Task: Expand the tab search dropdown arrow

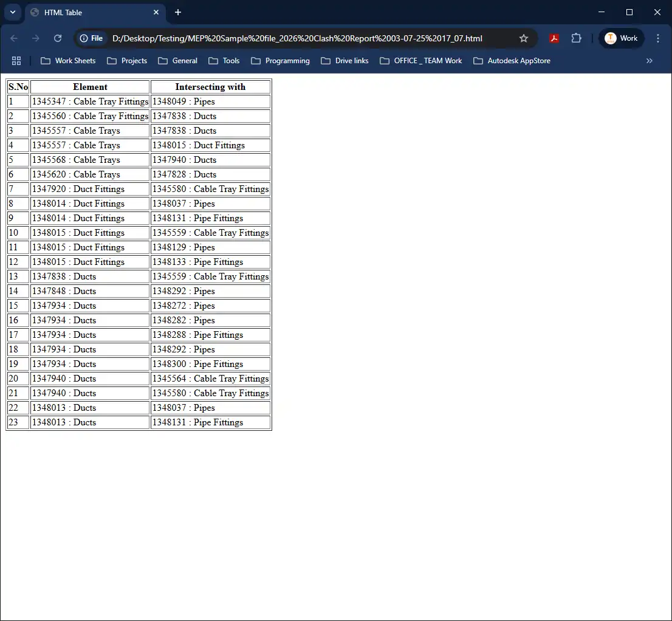Action: (x=13, y=12)
